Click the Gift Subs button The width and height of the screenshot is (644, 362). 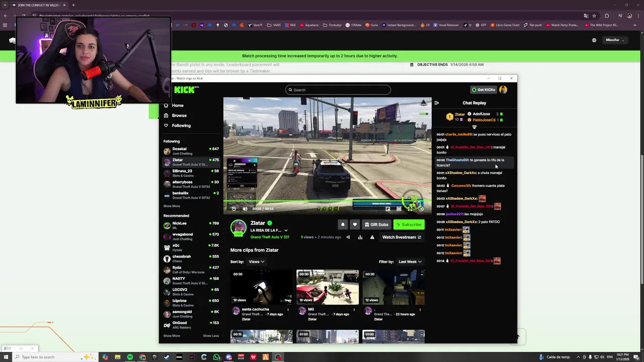pyautogui.click(x=376, y=225)
